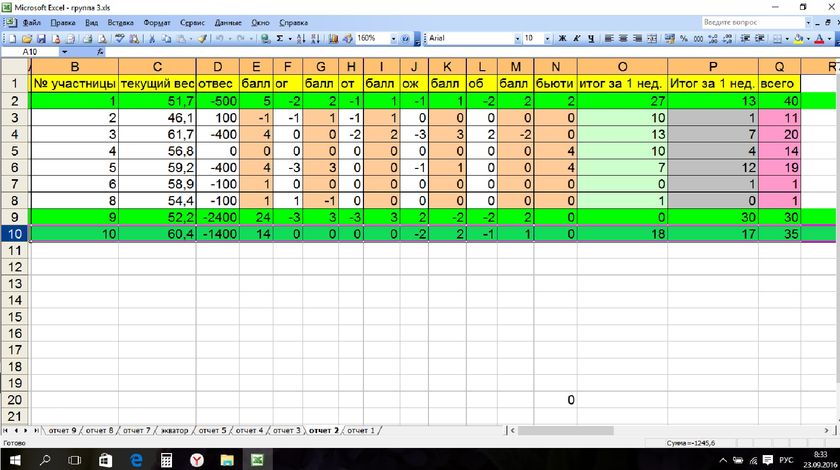Viewport: 840px width, 470px height.
Task: Open the Вставка menu
Action: tap(121, 23)
